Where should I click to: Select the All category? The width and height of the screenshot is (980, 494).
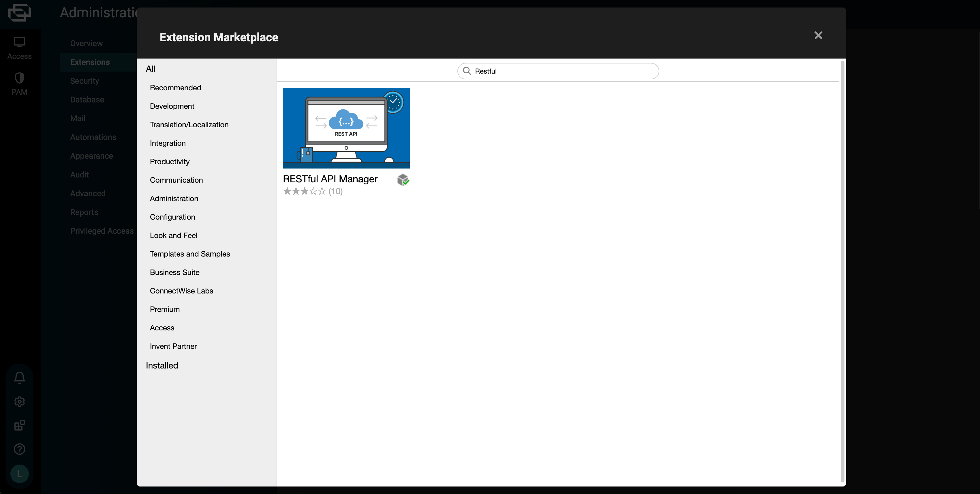(x=150, y=69)
